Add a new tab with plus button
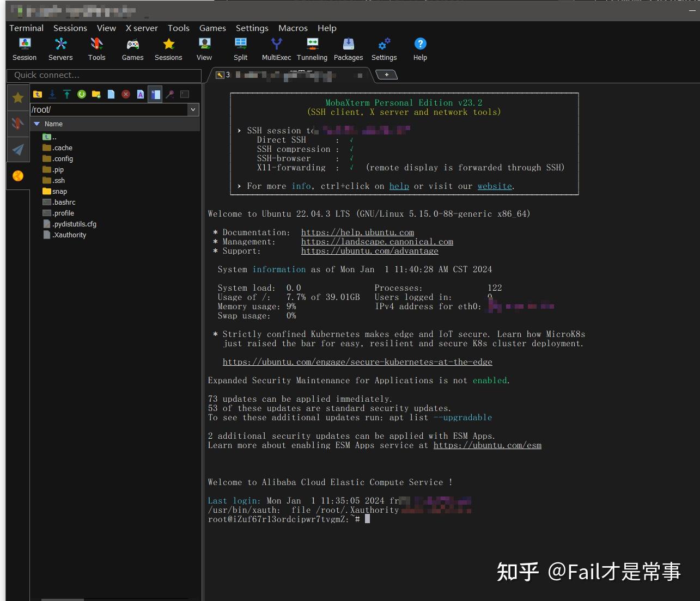 [387, 75]
